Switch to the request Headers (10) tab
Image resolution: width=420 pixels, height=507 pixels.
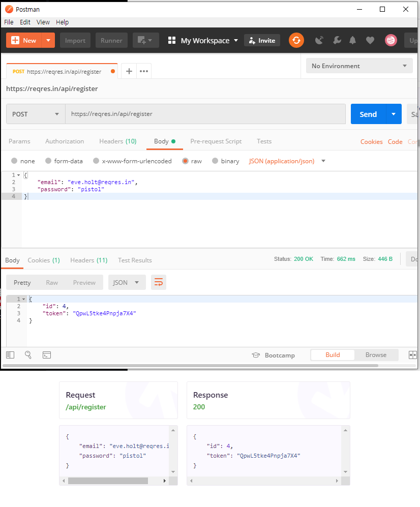pos(117,141)
